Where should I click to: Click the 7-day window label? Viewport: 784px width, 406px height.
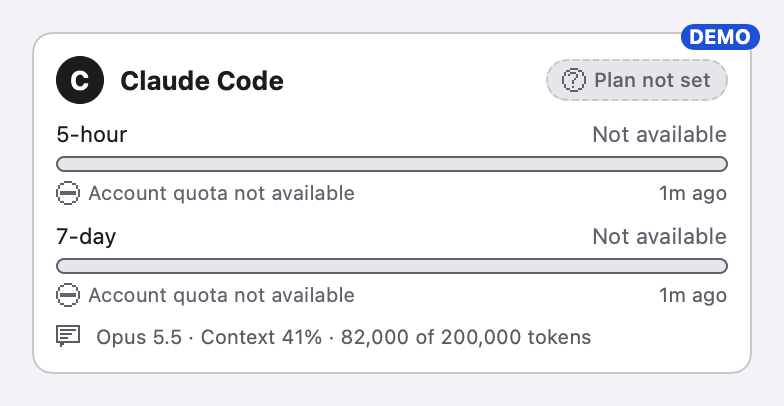(86, 236)
